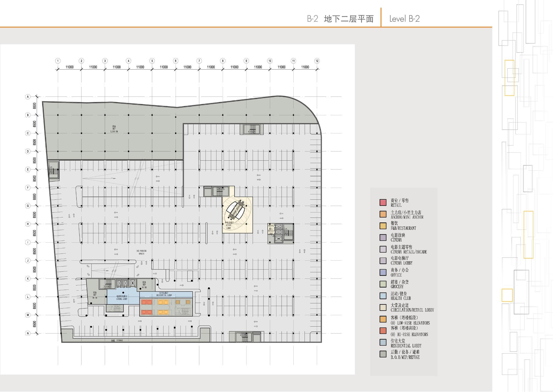This screenshot has width=553, height=392.
Task: Click column grid bubble 1
Action: point(58,61)
